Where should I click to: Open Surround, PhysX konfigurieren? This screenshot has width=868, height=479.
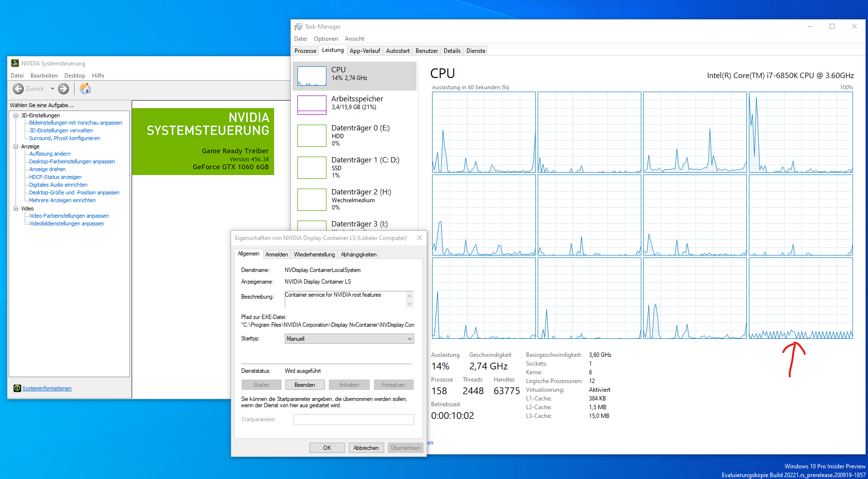(x=64, y=138)
